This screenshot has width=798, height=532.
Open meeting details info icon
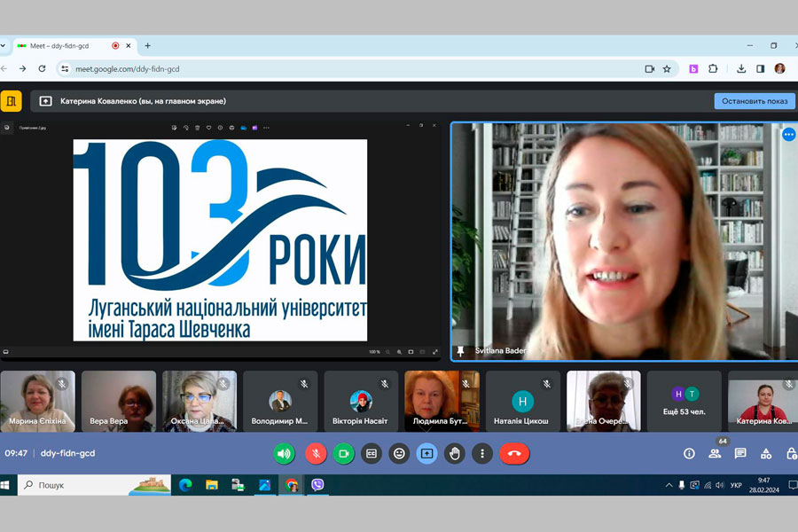[689, 453]
